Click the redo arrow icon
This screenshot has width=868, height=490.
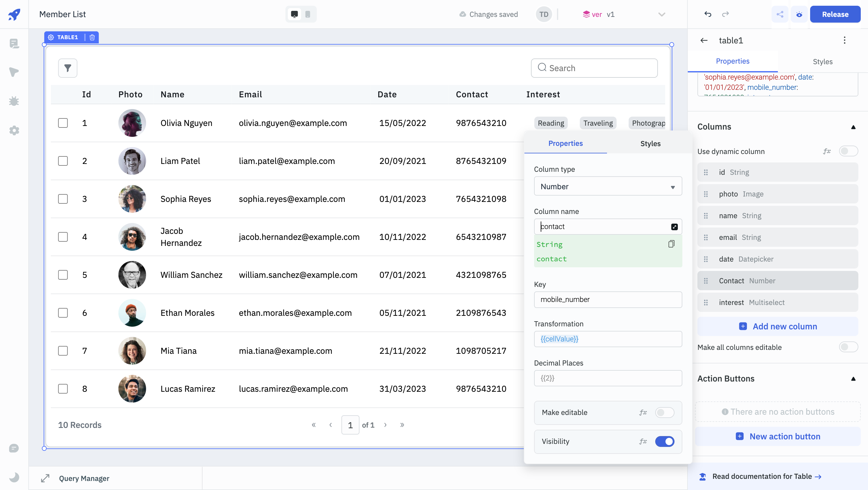click(x=725, y=14)
